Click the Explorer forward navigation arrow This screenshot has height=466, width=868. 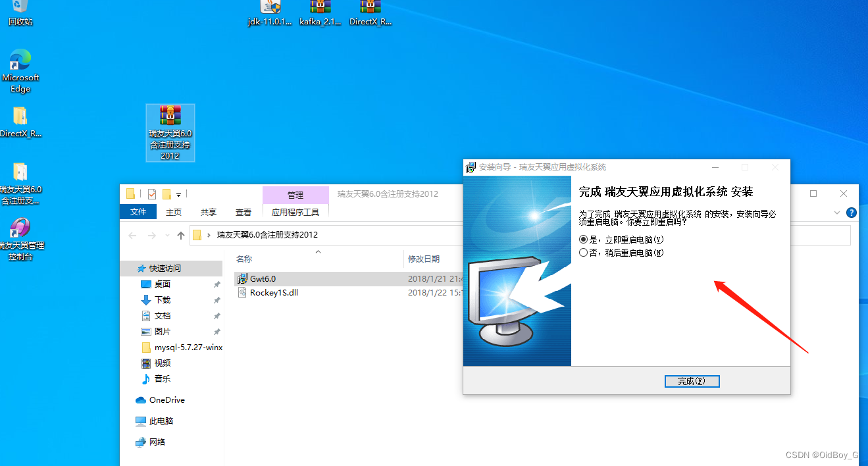coord(152,235)
